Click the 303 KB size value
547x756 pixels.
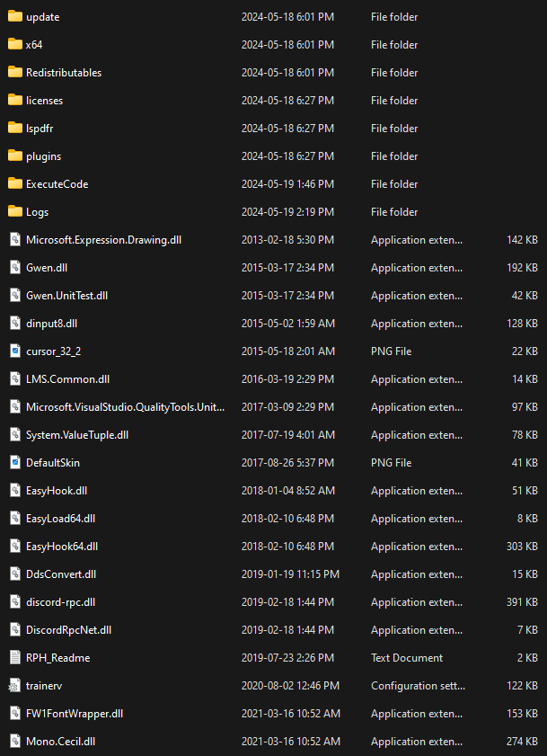pyautogui.click(x=522, y=547)
